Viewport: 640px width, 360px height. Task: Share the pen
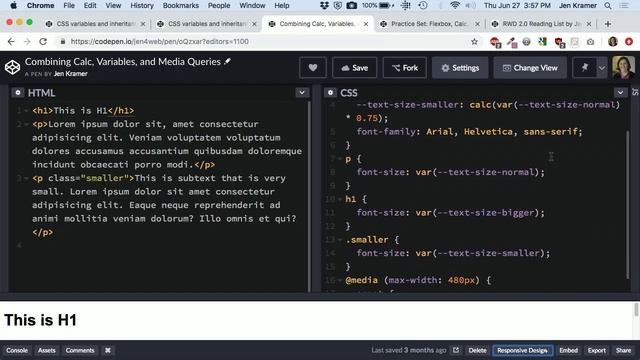tap(623, 350)
